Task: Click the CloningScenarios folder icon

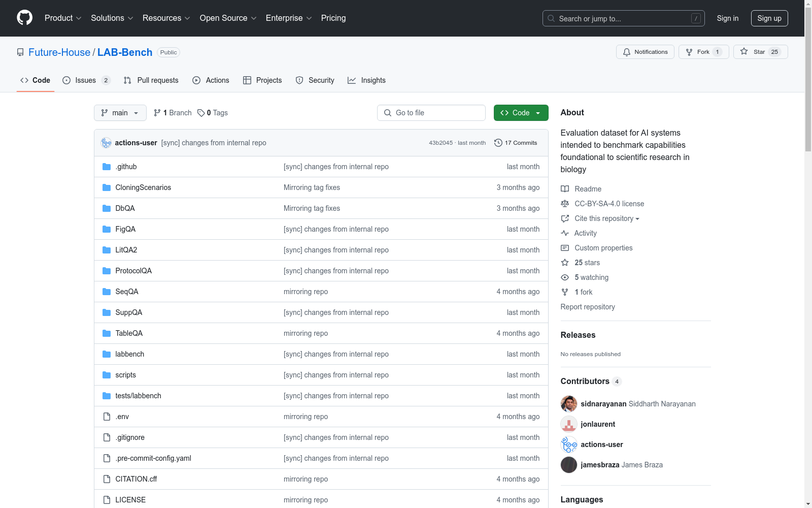Action: point(107,187)
